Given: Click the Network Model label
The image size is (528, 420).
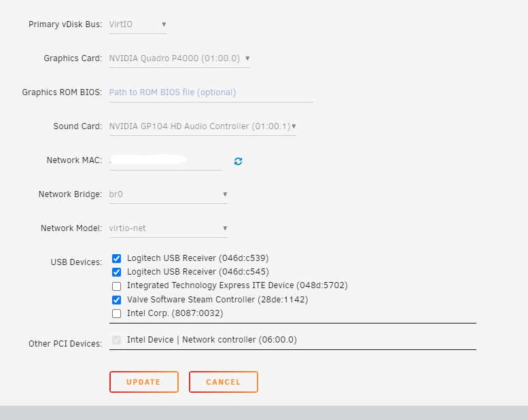Looking at the screenshot, I should tap(71, 229).
